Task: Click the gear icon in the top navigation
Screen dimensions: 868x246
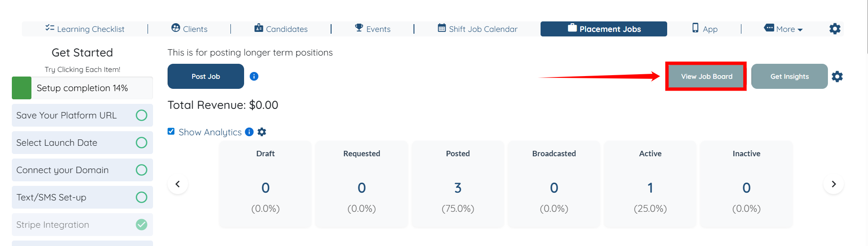Action: click(835, 29)
